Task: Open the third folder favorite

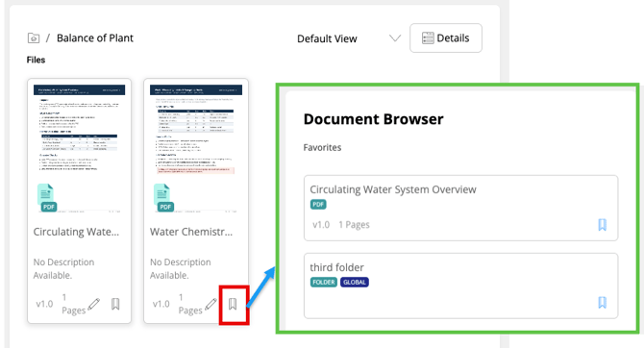Action: tap(460, 286)
